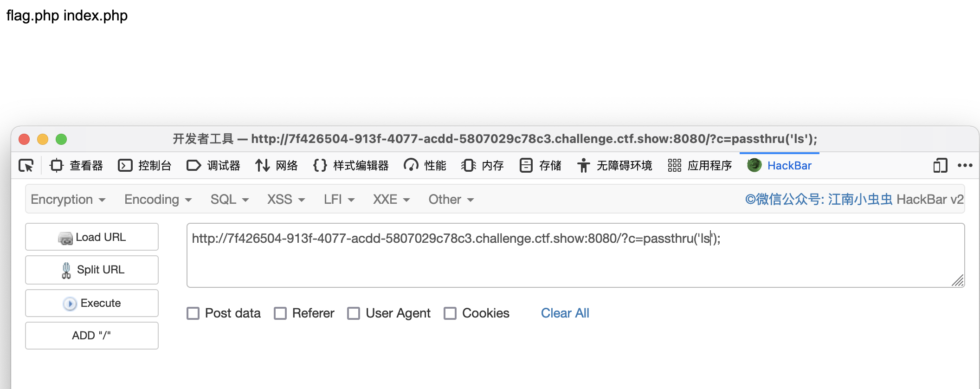Image resolution: width=980 pixels, height=389 pixels.
Task: Open the Console (控制台) panel
Action: pyautogui.click(x=145, y=165)
